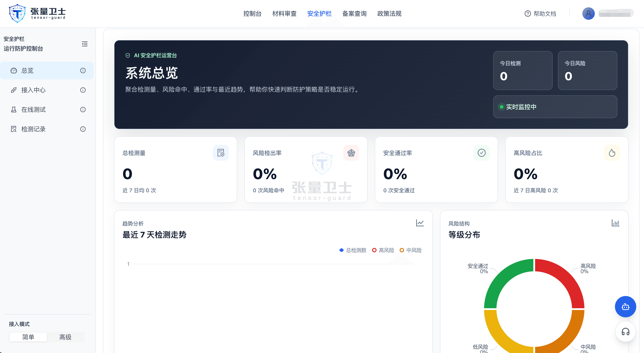Click the 今日检测 stat card
This screenshot has height=353, width=644.
[523, 71]
